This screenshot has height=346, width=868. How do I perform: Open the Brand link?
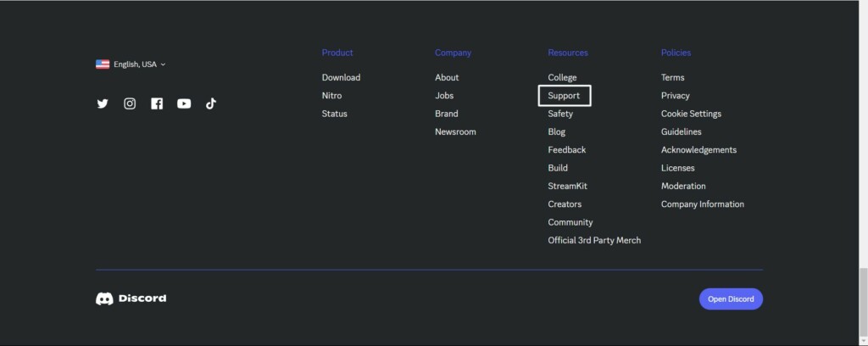coord(446,114)
